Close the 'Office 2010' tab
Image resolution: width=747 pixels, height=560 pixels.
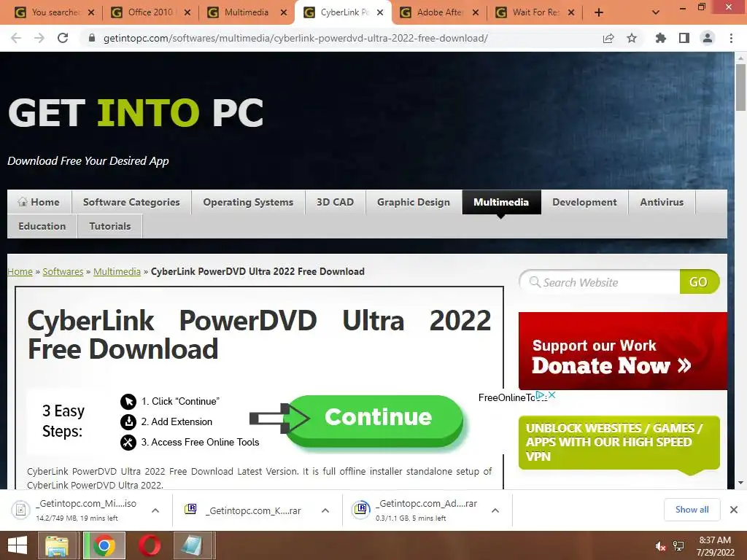pos(187,13)
